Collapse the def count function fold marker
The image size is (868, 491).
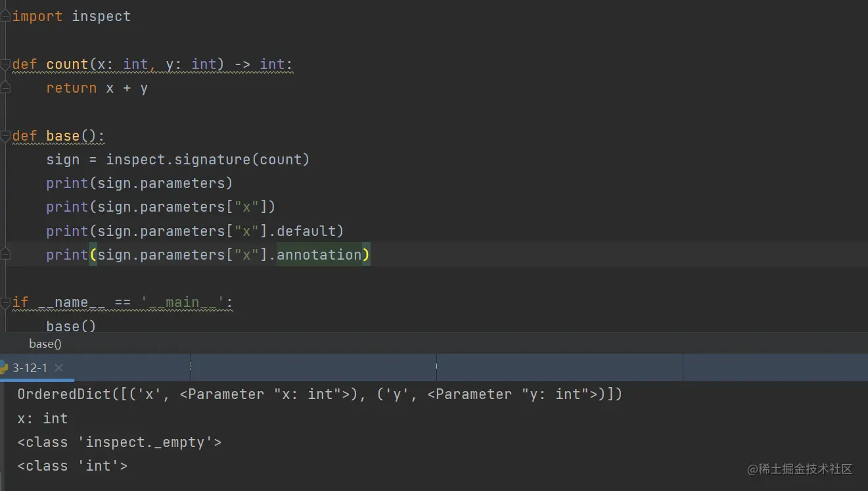[5, 64]
